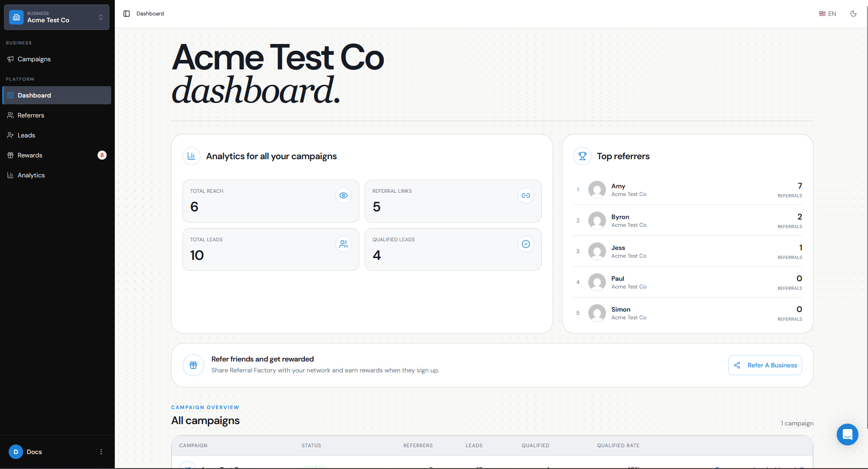
Task: Click the red Rewards notification badge
Action: point(102,155)
